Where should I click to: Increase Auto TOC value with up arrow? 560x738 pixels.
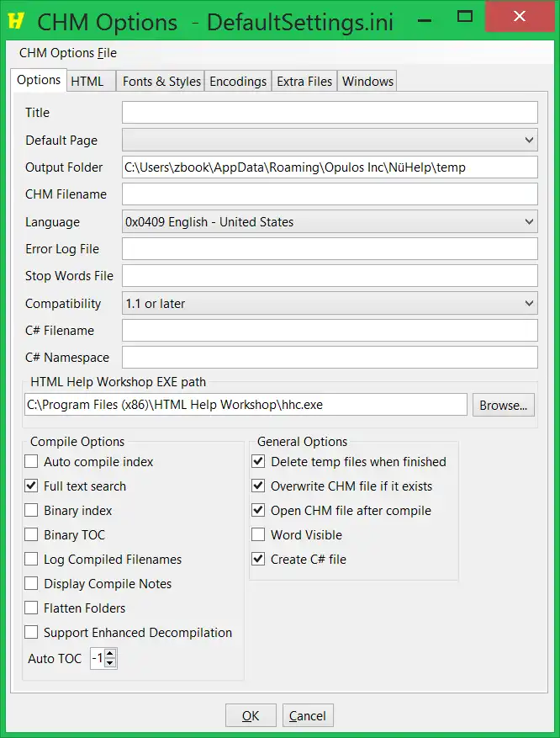point(110,654)
